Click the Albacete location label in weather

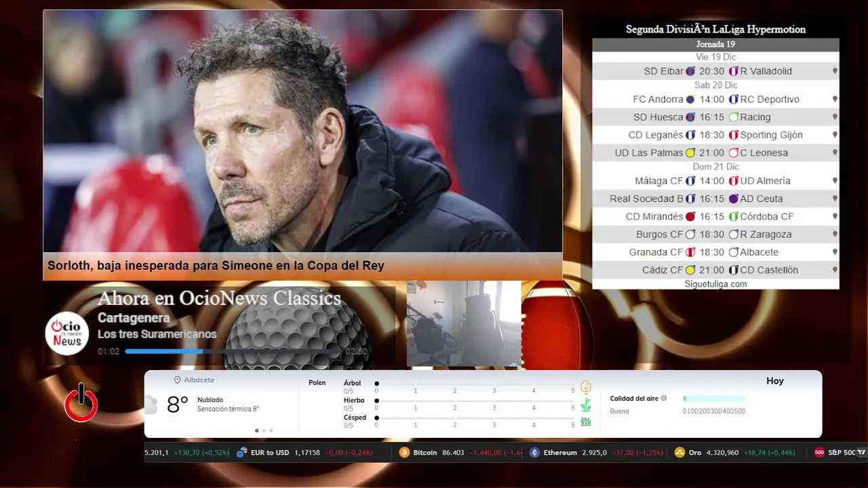[199, 380]
